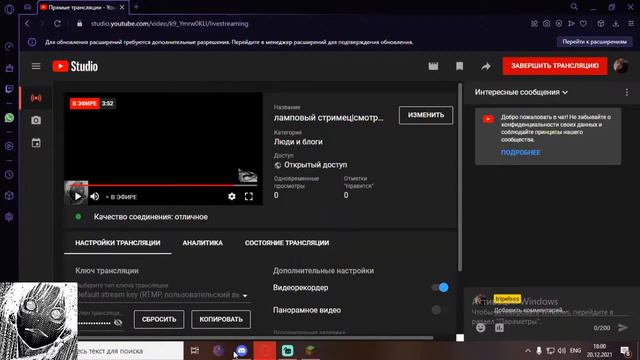Image resolution: width=640 pixels, height=360 pixels.
Task: Click the ENG language indicator
Action: click(576, 351)
